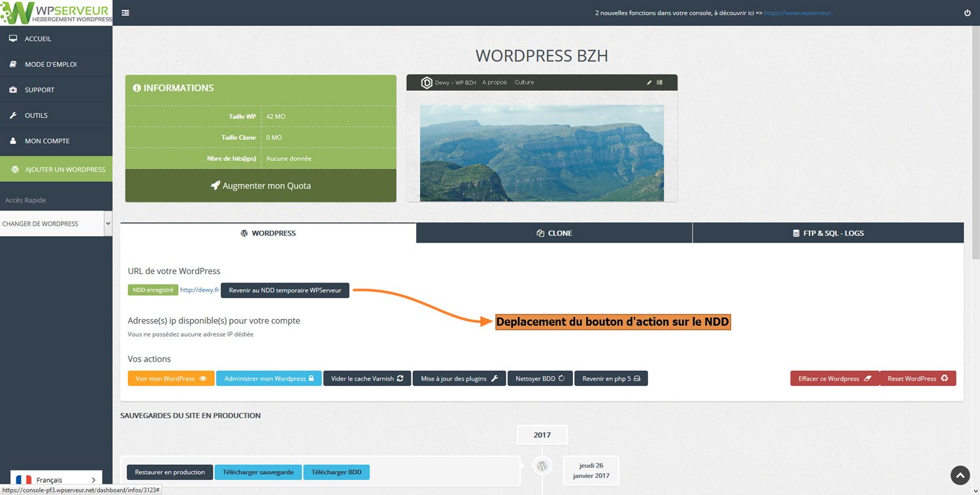This screenshot has height=495, width=980.
Task: Click Ajouter un WordPress
Action: click(56, 169)
